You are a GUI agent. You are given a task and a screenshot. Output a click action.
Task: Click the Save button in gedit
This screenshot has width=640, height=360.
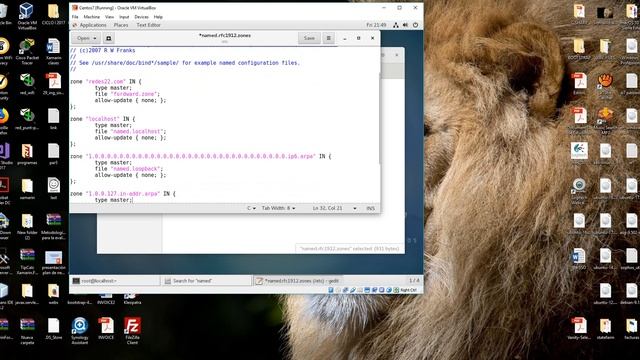coord(309,38)
